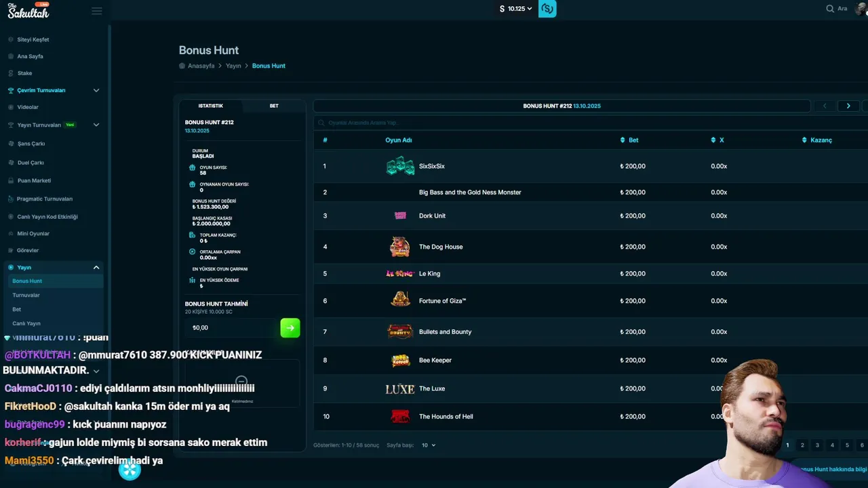This screenshot has width=868, height=488.
Task: Click The Dog House game icon
Action: coord(400,247)
